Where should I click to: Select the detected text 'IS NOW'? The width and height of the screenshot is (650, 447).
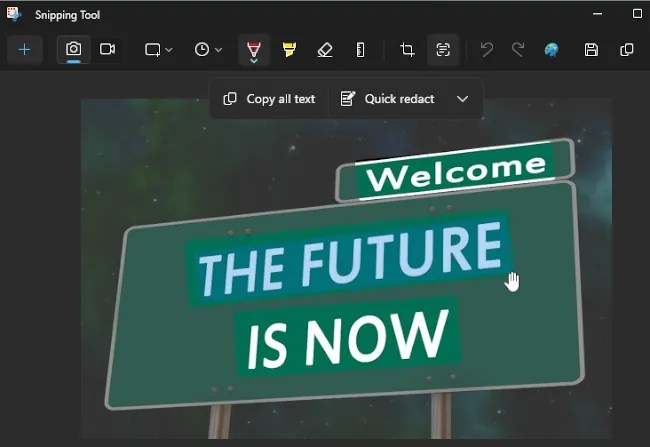(x=348, y=338)
